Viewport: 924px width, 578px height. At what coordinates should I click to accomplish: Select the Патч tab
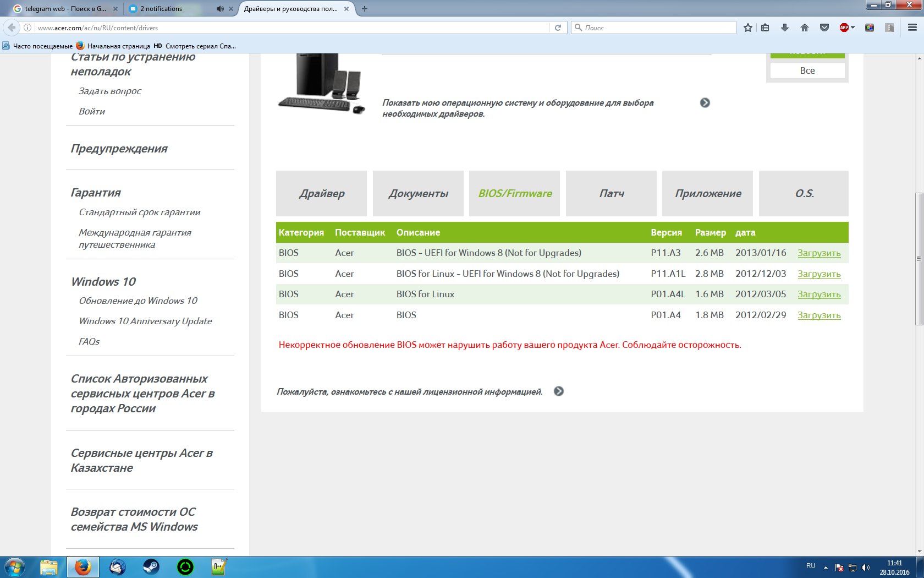(x=611, y=193)
